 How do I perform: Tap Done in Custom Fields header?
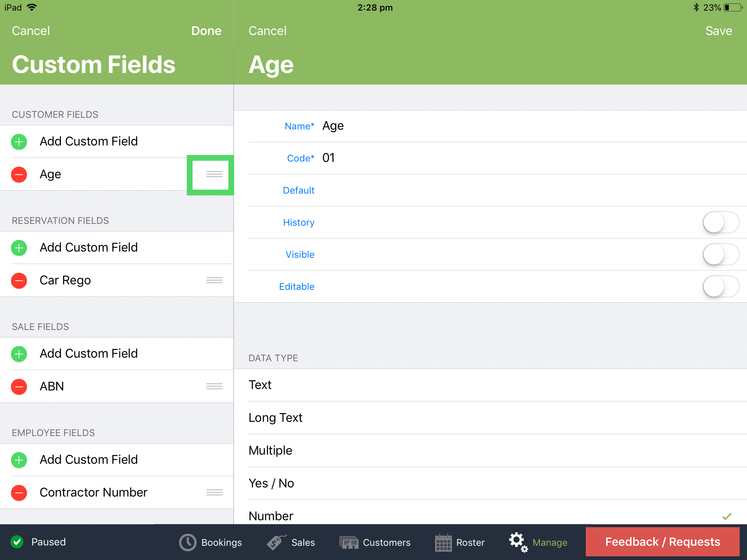[206, 31]
